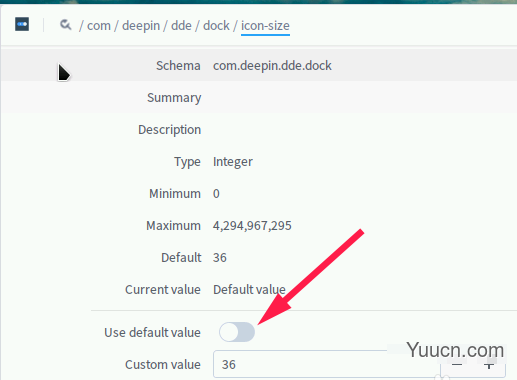
Task: Go to the 'dock' path segment
Action: pos(216,26)
